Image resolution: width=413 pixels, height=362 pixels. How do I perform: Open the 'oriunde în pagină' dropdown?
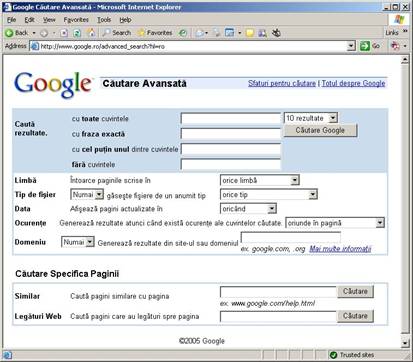pyautogui.click(x=335, y=223)
